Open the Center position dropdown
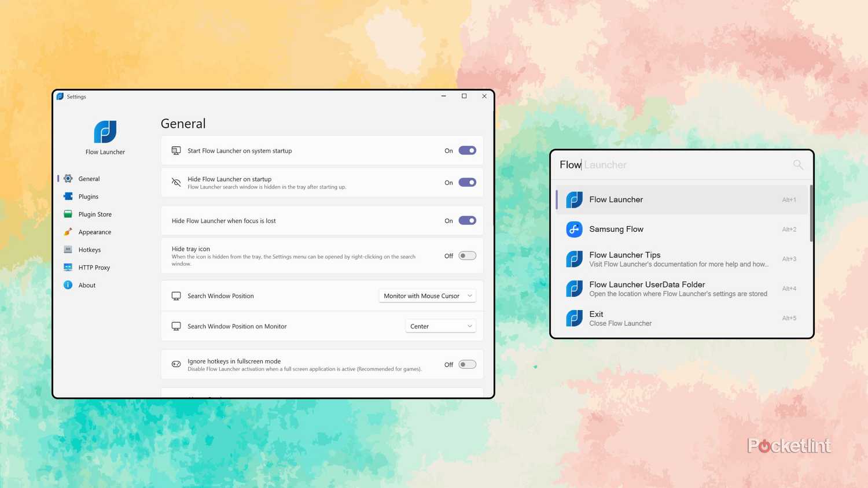This screenshot has width=868, height=488. pos(440,326)
